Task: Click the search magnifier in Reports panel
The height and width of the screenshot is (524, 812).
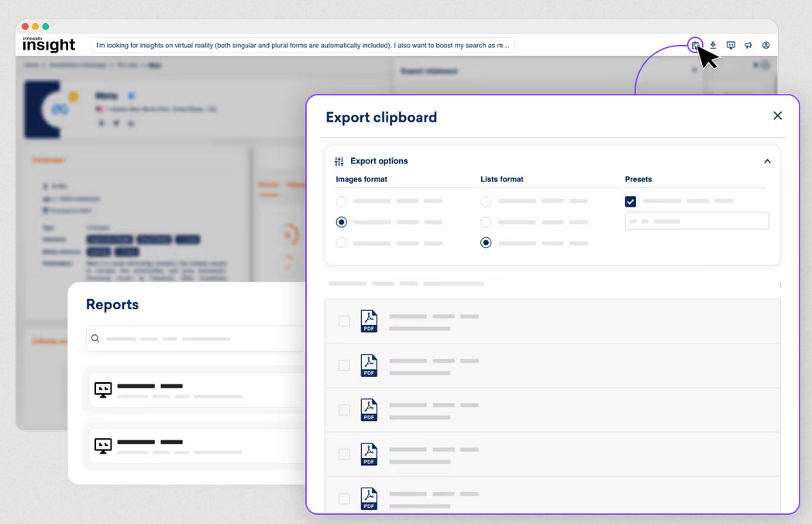Action: click(95, 339)
